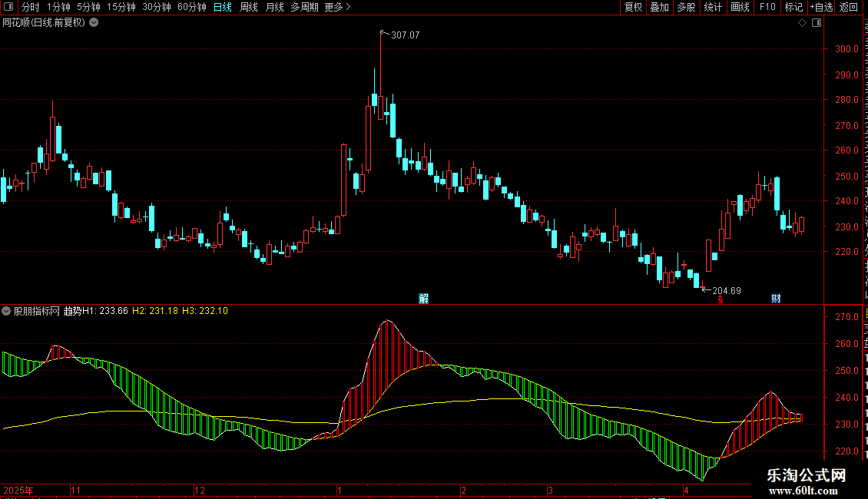
Task: Click the 220.0 label on main price axis
Action: 846,251
